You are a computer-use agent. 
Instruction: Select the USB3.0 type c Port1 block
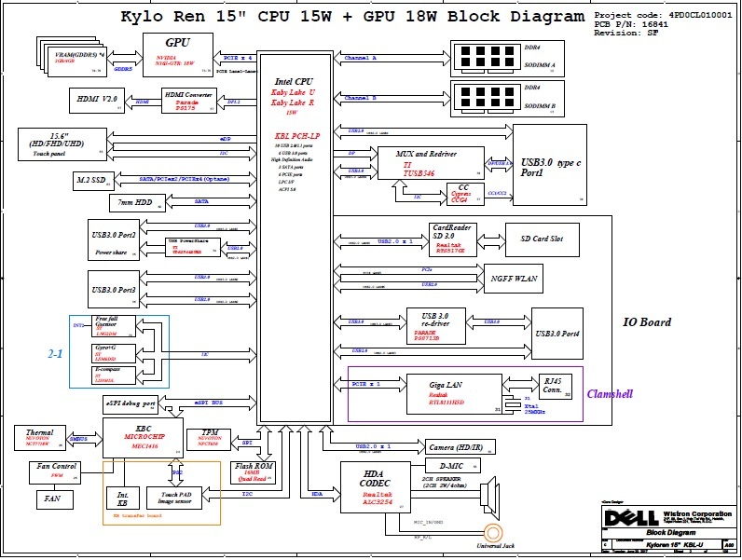(550, 165)
